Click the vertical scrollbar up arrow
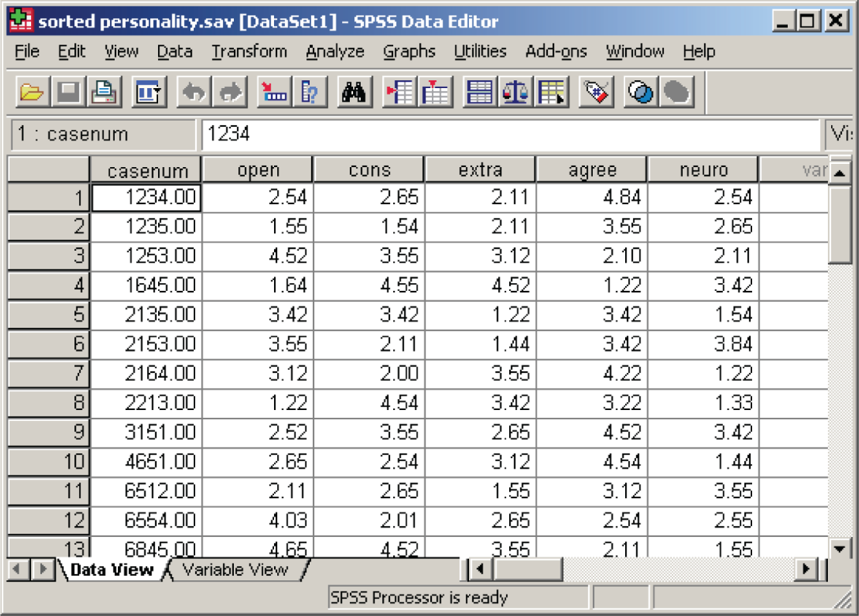 point(840,172)
